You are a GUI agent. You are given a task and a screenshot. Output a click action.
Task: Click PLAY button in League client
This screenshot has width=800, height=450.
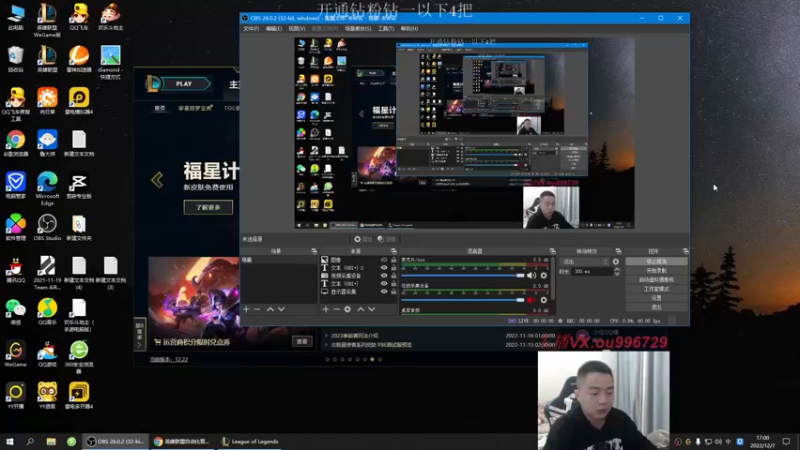tap(184, 84)
